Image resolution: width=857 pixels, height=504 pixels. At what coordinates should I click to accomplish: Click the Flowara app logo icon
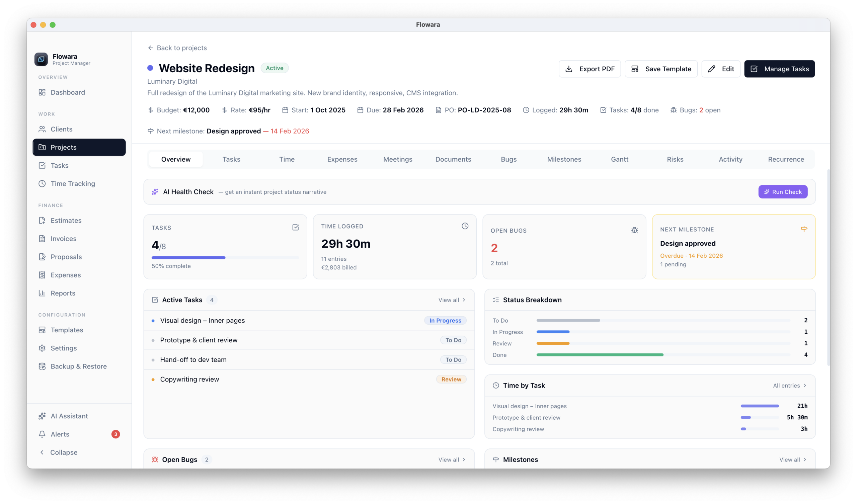coord(41,59)
